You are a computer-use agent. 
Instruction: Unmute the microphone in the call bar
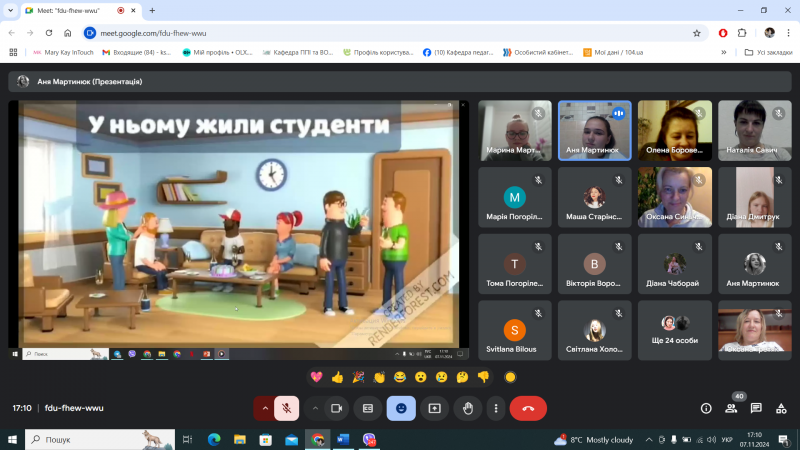[286, 408]
